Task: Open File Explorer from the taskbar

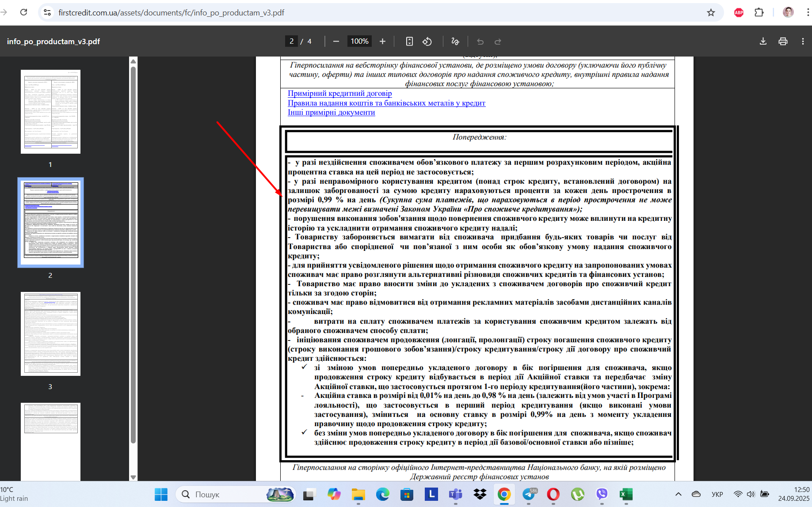Action: tap(358, 494)
